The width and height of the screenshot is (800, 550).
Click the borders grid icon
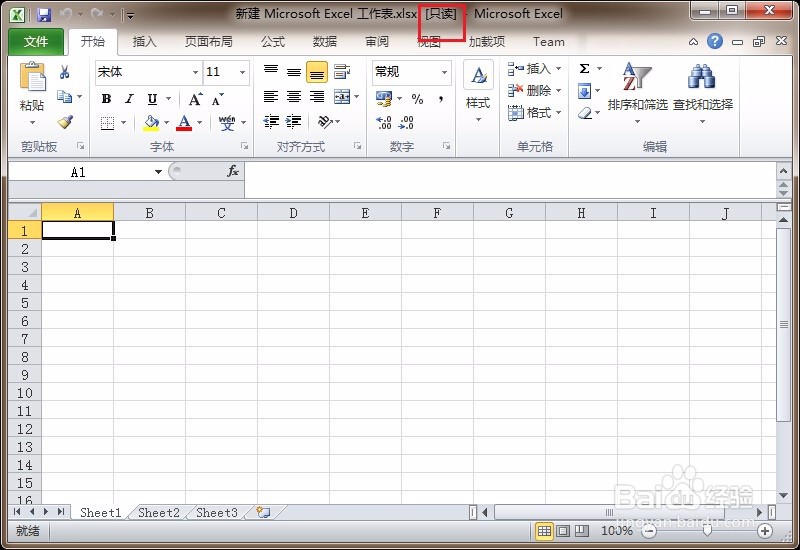(x=107, y=122)
